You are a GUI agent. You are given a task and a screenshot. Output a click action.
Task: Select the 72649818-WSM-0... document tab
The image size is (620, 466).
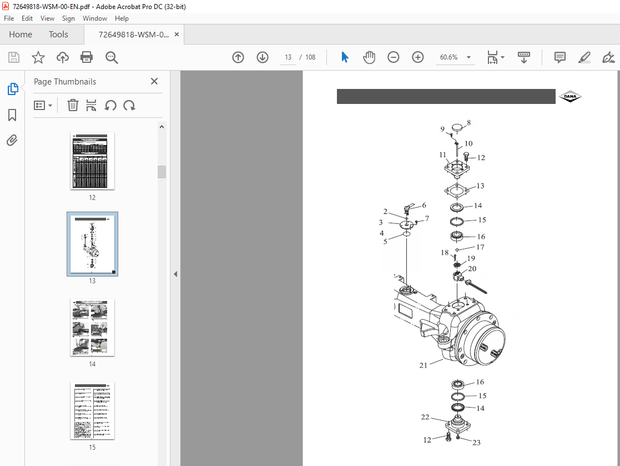[x=133, y=35]
